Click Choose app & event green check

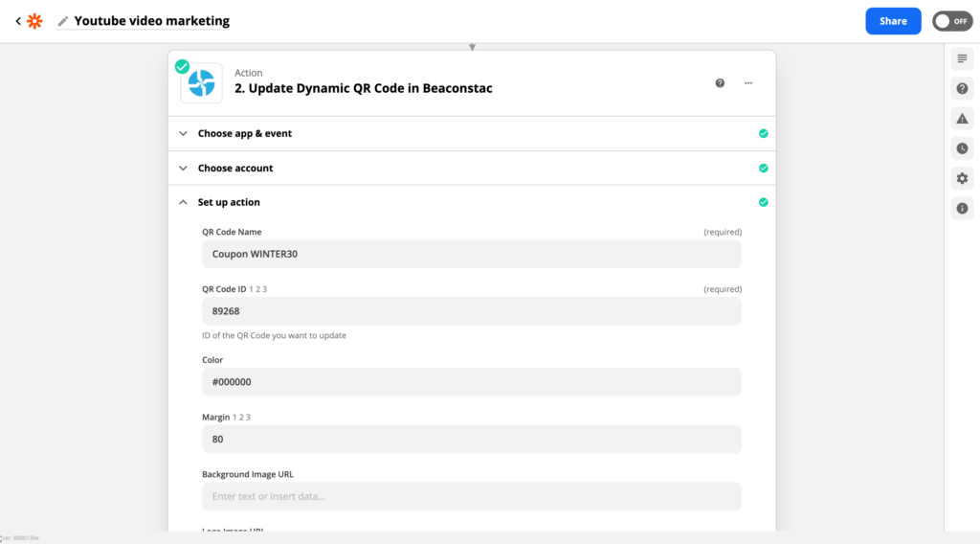763,133
